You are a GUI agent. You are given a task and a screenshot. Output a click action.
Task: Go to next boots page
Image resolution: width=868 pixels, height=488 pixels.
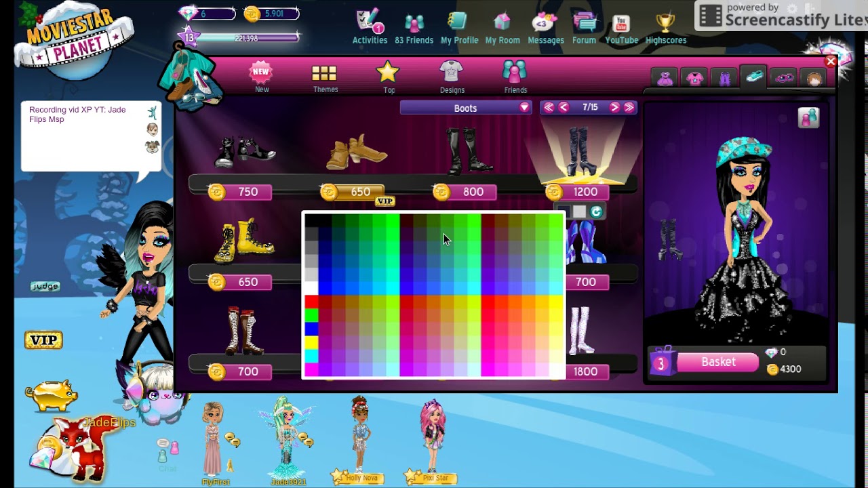(x=614, y=108)
